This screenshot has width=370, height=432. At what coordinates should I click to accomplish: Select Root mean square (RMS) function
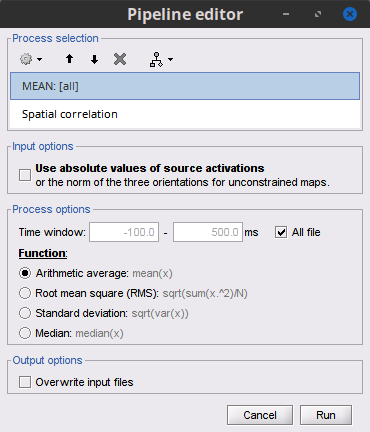tap(25, 293)
